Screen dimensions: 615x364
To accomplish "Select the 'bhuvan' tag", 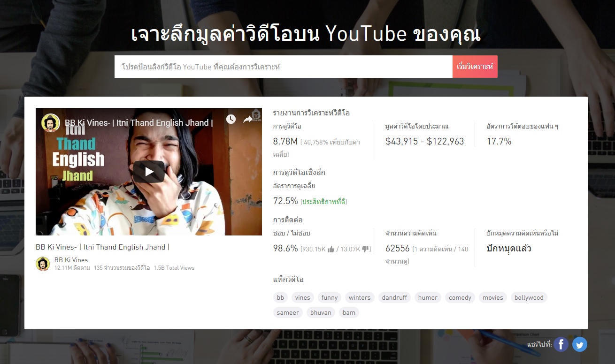I will 321,312.
